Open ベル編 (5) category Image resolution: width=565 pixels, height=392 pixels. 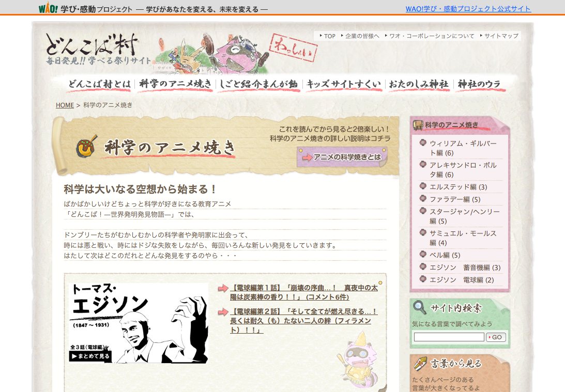click(445, 255)
